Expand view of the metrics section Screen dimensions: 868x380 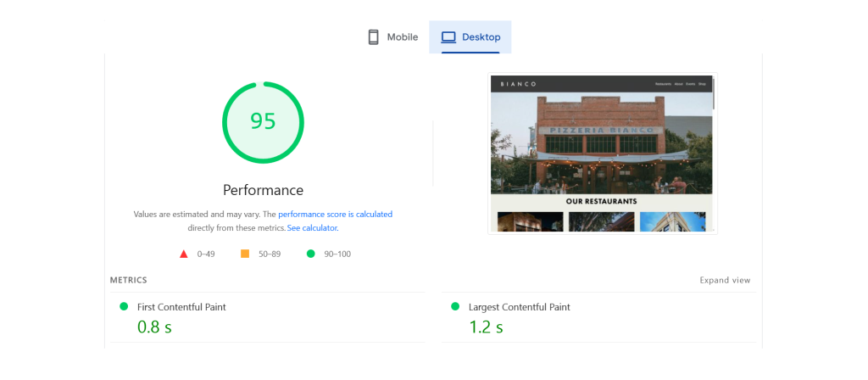pos(725,280)
